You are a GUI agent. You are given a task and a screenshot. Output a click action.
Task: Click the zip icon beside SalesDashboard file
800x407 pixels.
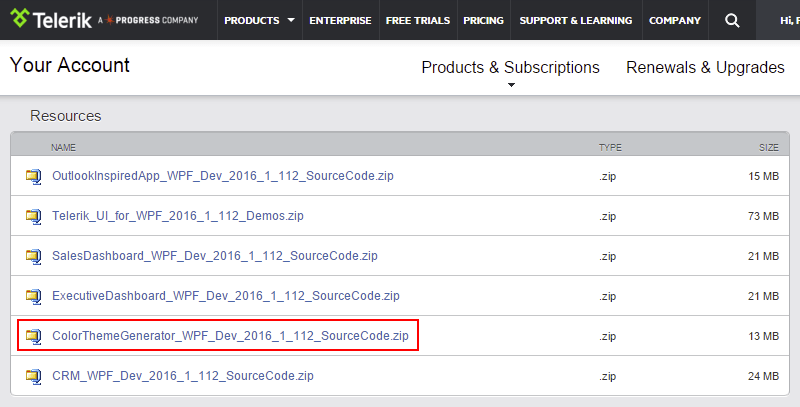coord(34,256)
